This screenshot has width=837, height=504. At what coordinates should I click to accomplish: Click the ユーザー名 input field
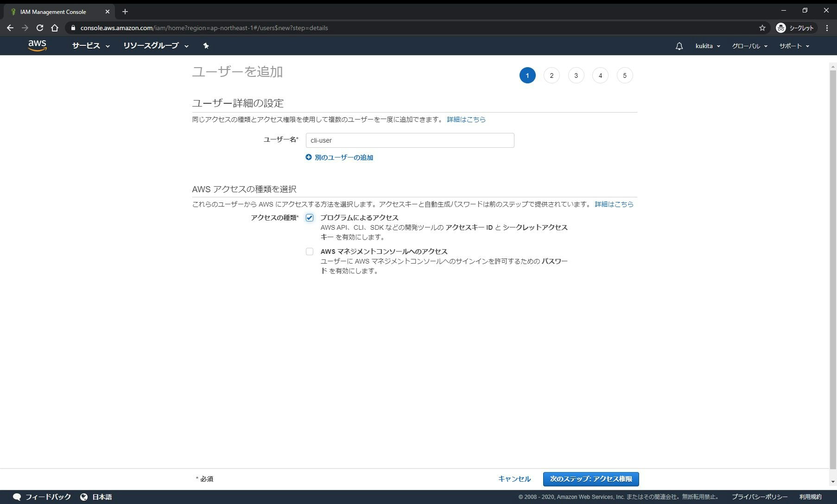pyautogui.click(x=410, y=140)
